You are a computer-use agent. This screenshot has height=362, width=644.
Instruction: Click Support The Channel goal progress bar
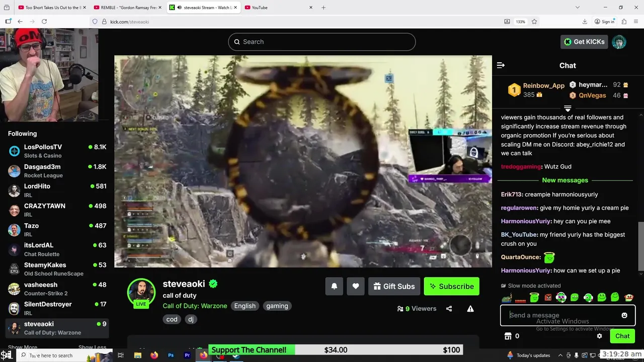pyautogui.click(x=336, y=350)
